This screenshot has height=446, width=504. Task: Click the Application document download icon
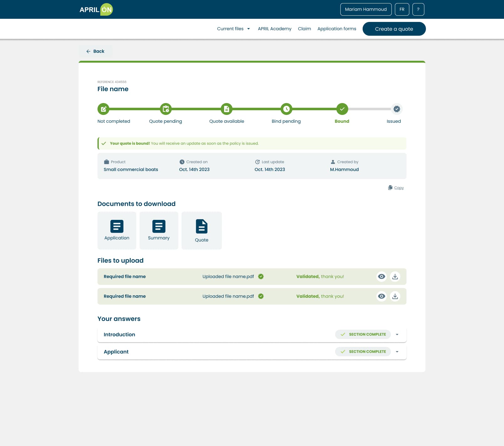pos(117,226)
